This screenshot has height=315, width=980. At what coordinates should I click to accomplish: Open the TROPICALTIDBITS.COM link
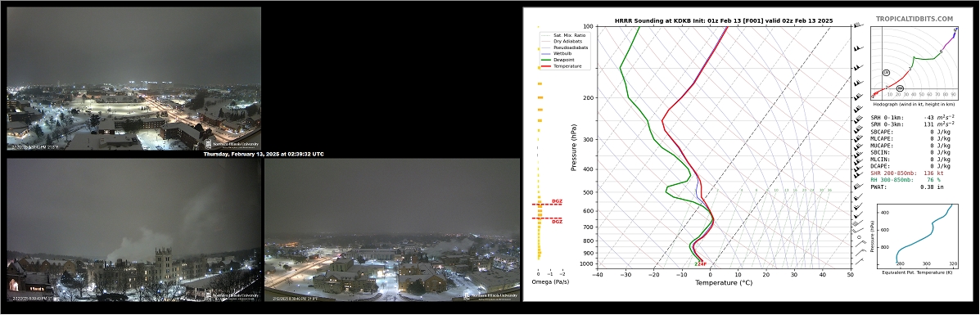913,20
